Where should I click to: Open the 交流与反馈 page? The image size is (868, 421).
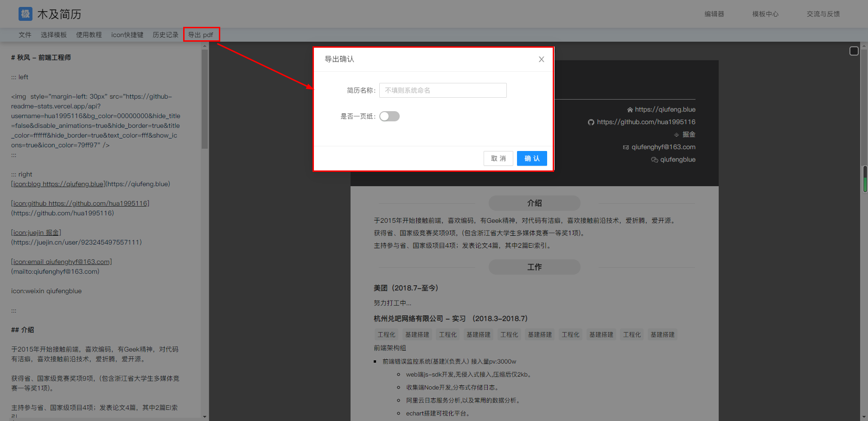click(x=823, y=14)
